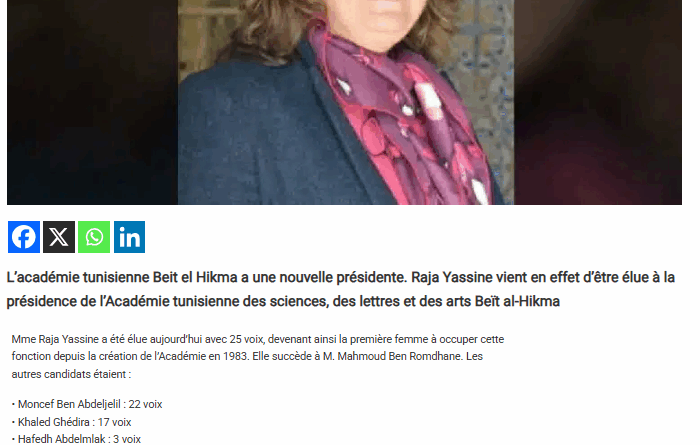Click the dark right side of the photo
Viewport: 700px width, 445px height.
598,102
